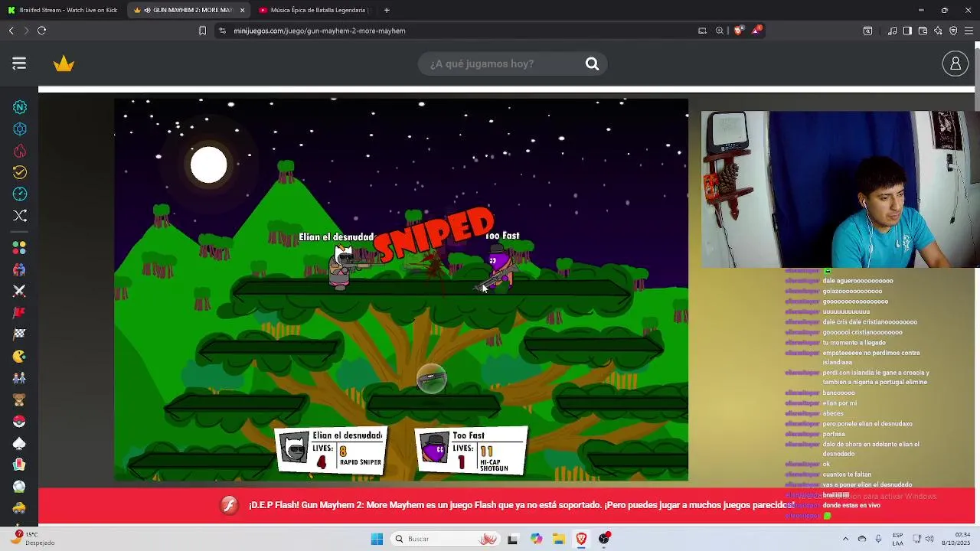This screenshot has height=551, width=980.
Task: Click the search magnifier button
Action: (x=592, y=64)
